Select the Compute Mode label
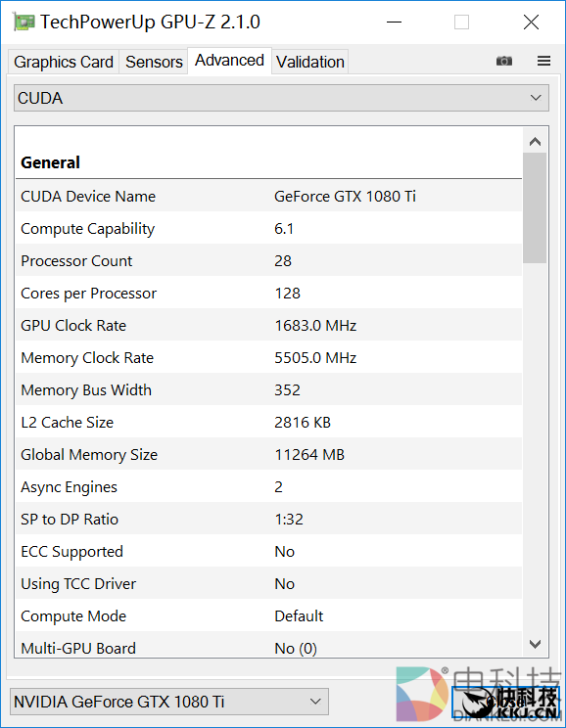The image size is (566, 728). (73, 616)
